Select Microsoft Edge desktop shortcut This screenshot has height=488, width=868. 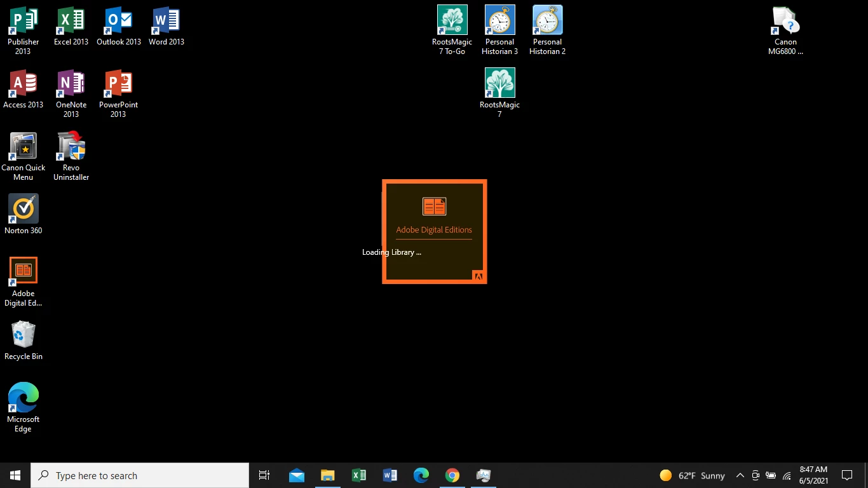[24, 407]
